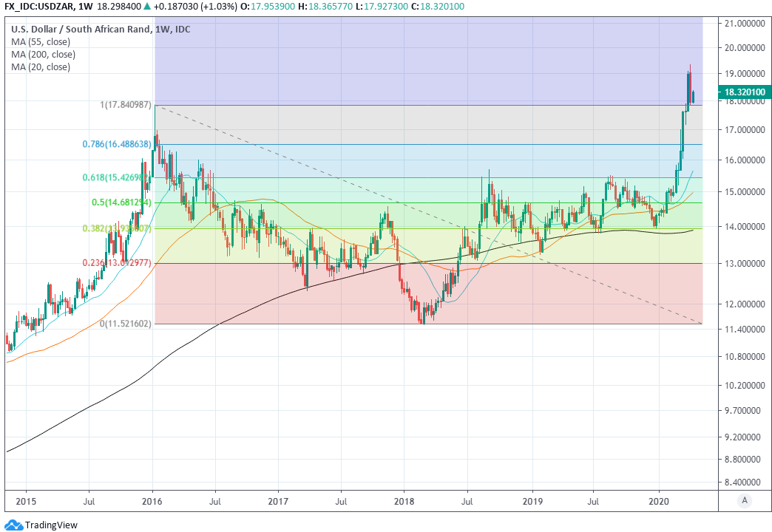Select the MA (20, close) indicator label
Image resolution: width=772 pixels, height=532 pixels.
coord(41,67)
